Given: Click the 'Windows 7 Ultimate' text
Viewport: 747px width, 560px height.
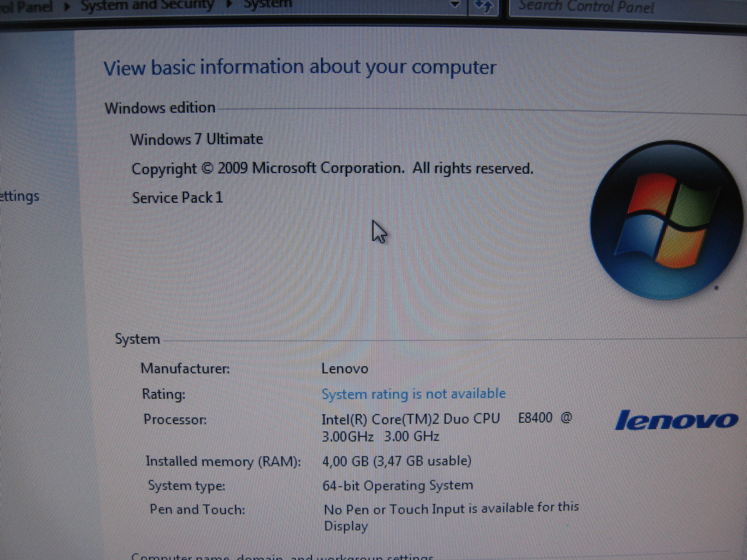Looking at the screenshot, I should [x=197, y=139].
